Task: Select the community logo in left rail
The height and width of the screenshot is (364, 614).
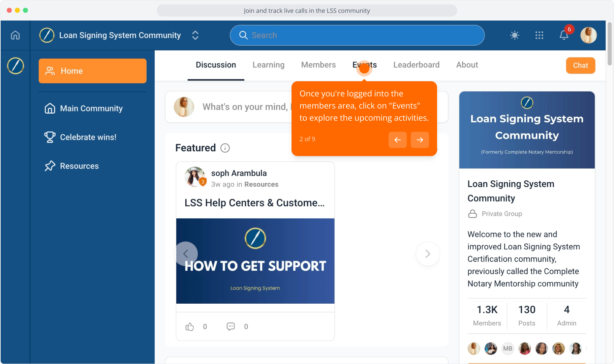Action: point(16,65)
